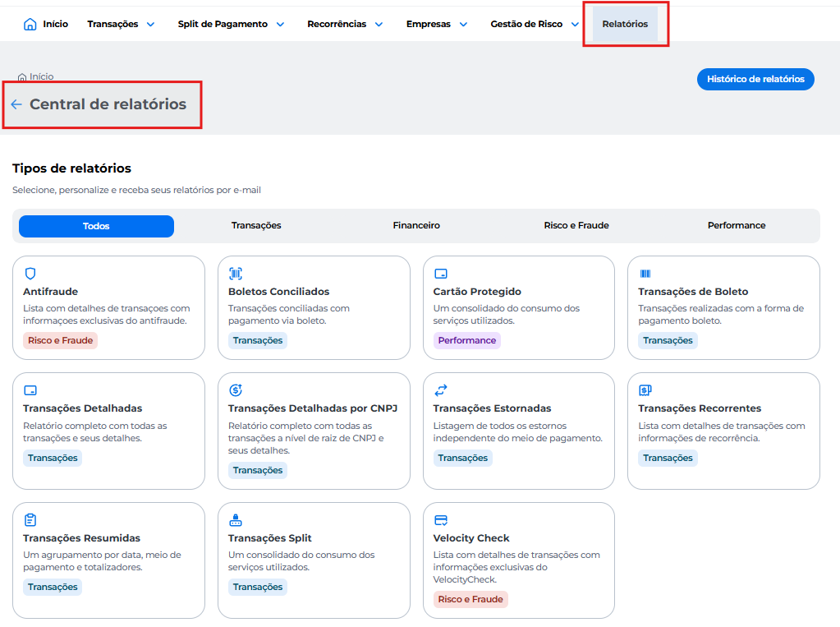The width and height of the screenshot is (840, 627).
Task: Click 'Listagem de todos os estornos' description
Action: pos(517,431)
